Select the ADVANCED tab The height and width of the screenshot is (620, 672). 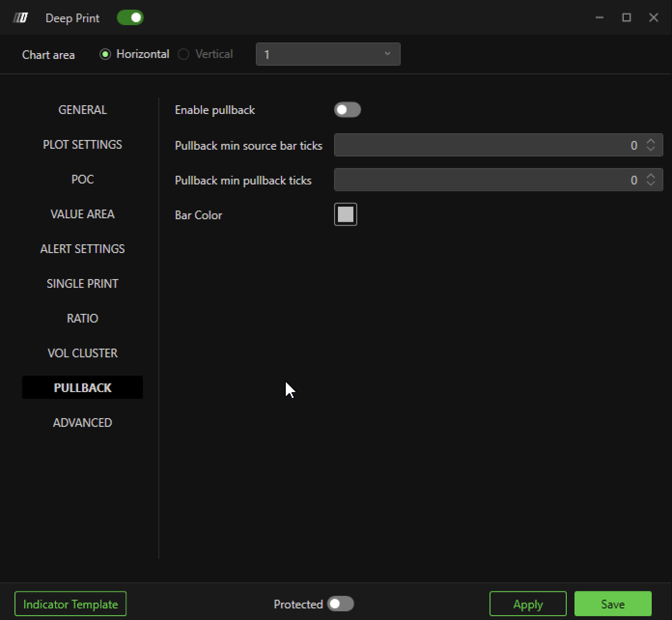83,423
